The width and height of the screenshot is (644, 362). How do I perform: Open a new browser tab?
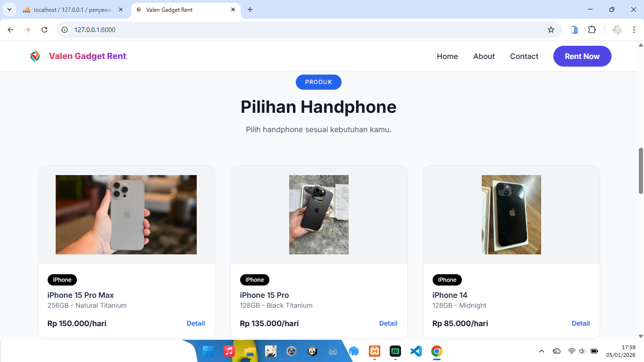250,9
